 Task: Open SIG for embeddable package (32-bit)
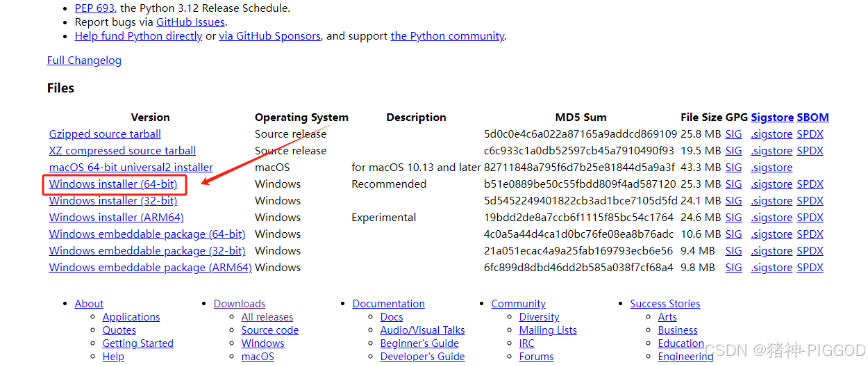pyautogui.click(x=733, y=251)
